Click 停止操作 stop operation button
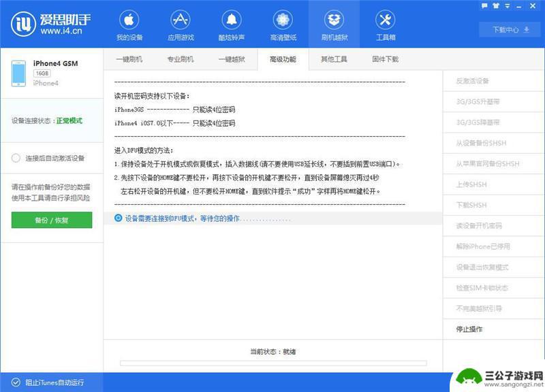 [x=493, y=329]
